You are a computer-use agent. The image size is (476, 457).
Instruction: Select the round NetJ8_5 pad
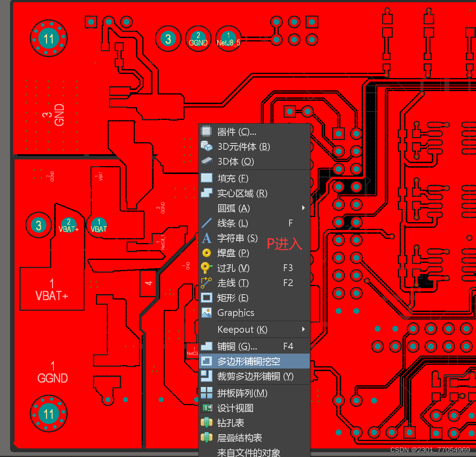point(228,39)
